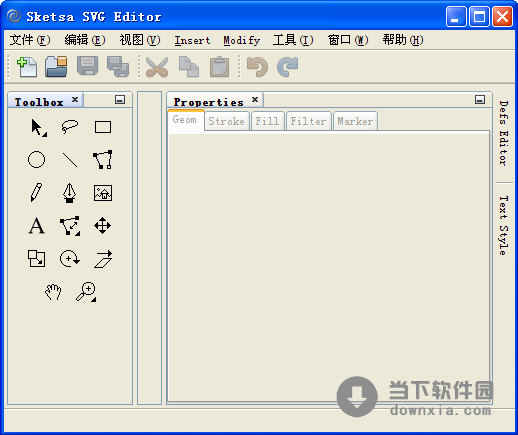Image resolution: width=518 pixels, height=435 pixels.
Task: Create a new document with New icon
Action: [27, 67]
